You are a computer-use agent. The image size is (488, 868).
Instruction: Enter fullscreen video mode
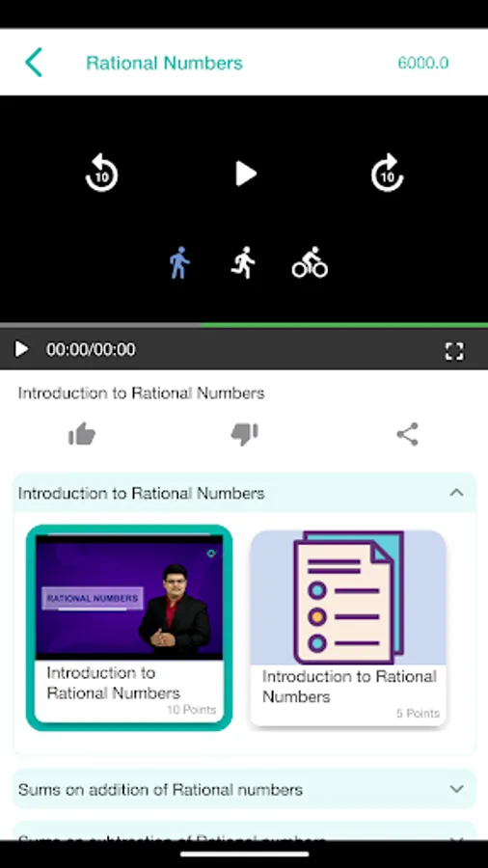tap(454, 351)
